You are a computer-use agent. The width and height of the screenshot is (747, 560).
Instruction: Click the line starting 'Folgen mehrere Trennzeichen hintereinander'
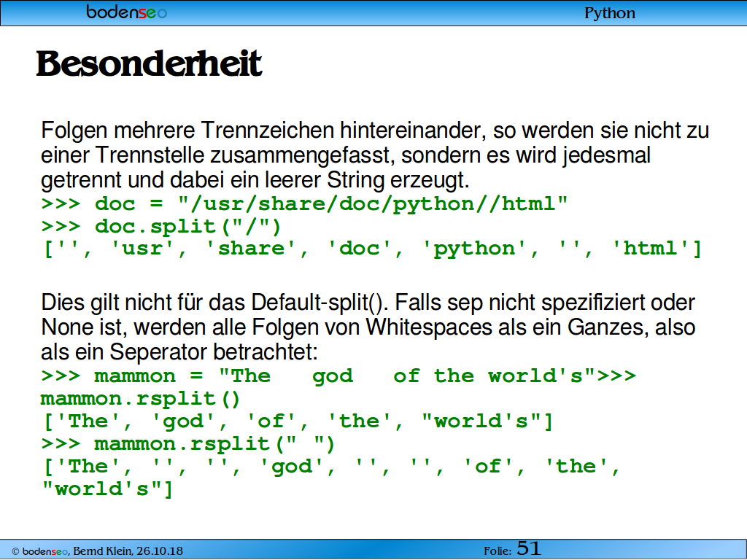click(375, 130)
